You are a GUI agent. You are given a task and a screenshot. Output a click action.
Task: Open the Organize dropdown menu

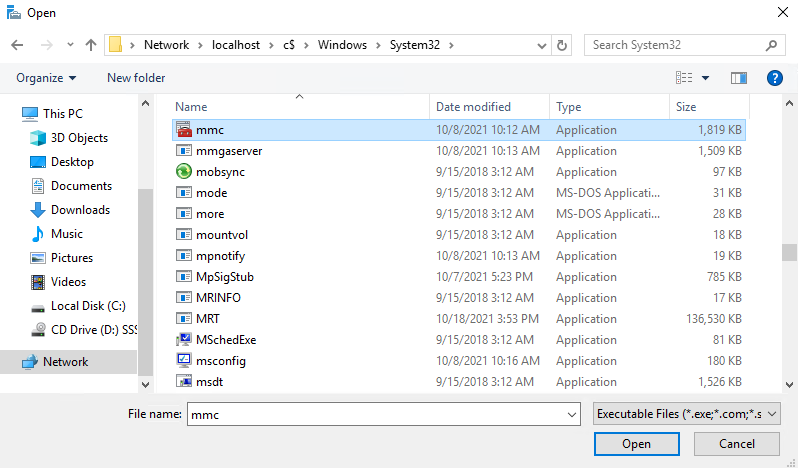pos(46,78)
